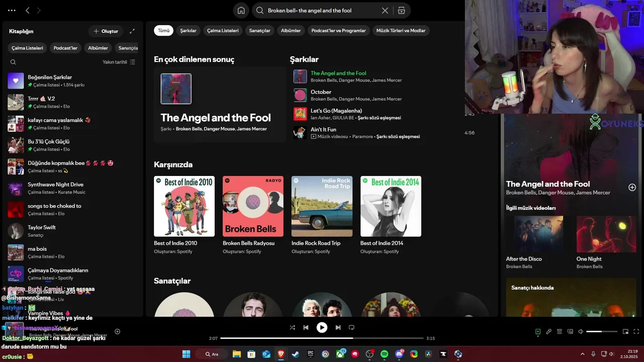The image size is (644, 362).
Task: Switch to the Sanatçılar tab
Action: point(260,31)
